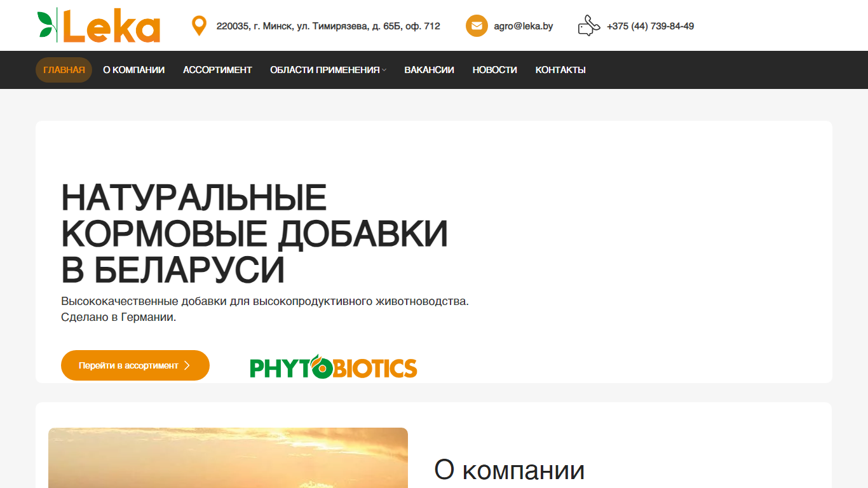Click the Перейти в ассортимент button
Screen dimensions: 868x488
pyautogui.click(x=135, y=365)
